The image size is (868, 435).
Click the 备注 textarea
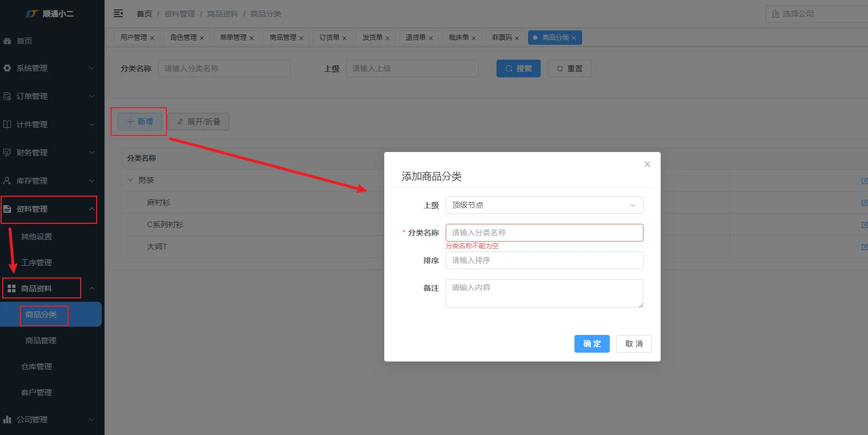coord(544,294)
